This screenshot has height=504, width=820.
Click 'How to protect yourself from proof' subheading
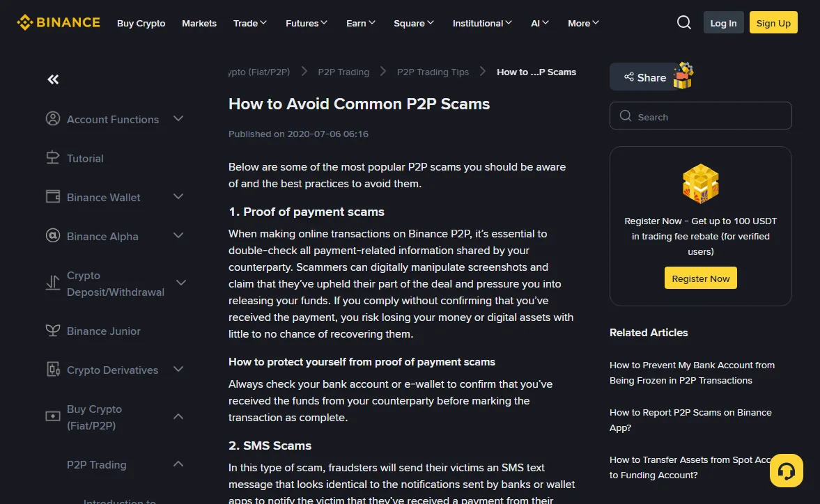click(362, 362)
